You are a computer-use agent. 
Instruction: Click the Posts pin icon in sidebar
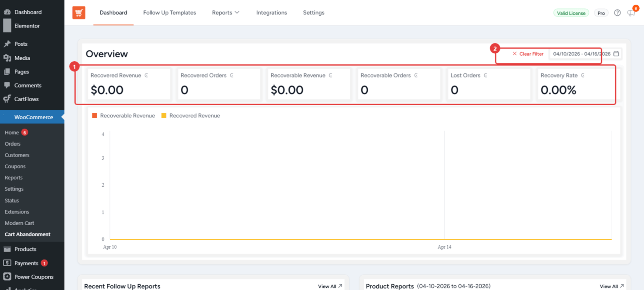point(7,44)
